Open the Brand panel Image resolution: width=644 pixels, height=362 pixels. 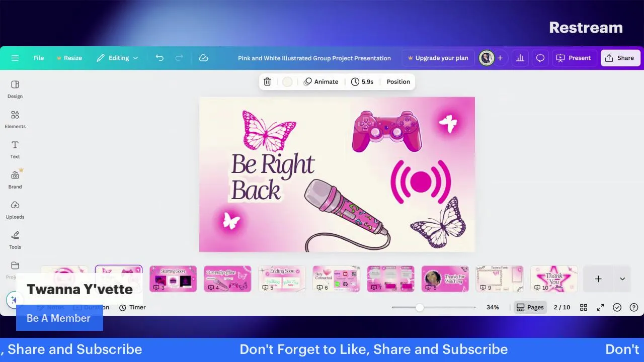[15, 179]
